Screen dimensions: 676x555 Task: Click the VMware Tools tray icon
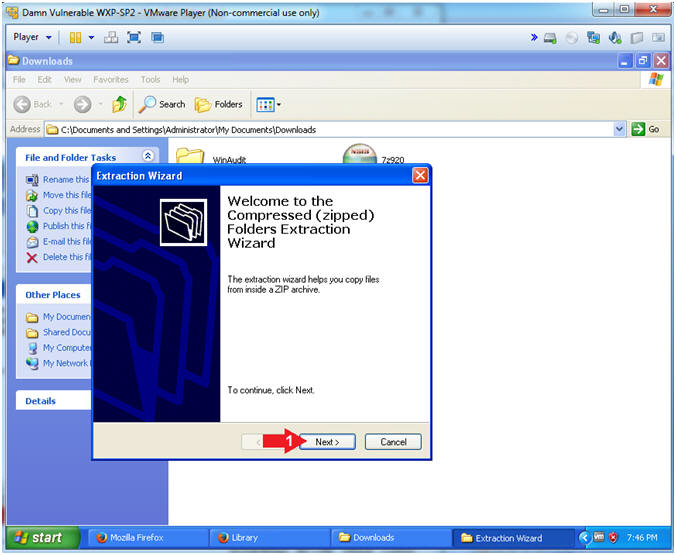coord(599,537)
